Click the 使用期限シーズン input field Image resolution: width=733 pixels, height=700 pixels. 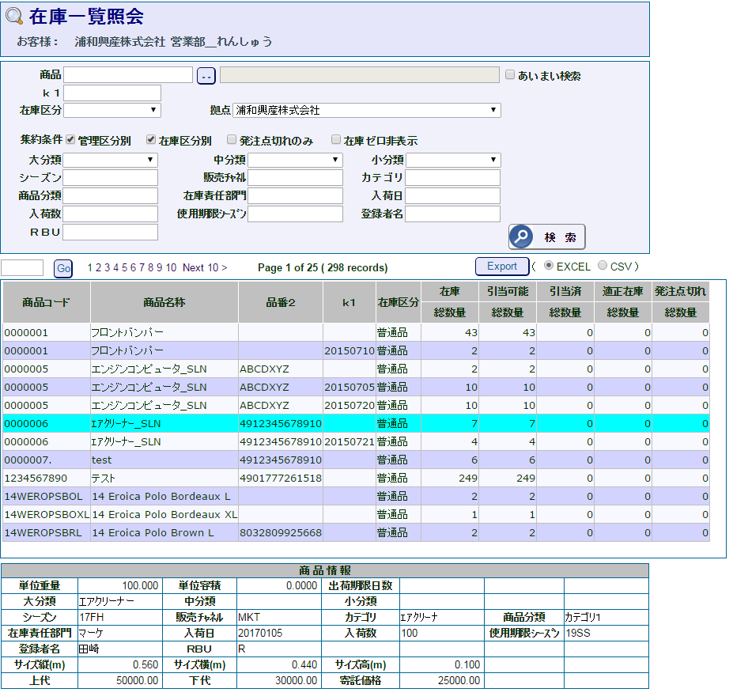click(x=296, y=214)
